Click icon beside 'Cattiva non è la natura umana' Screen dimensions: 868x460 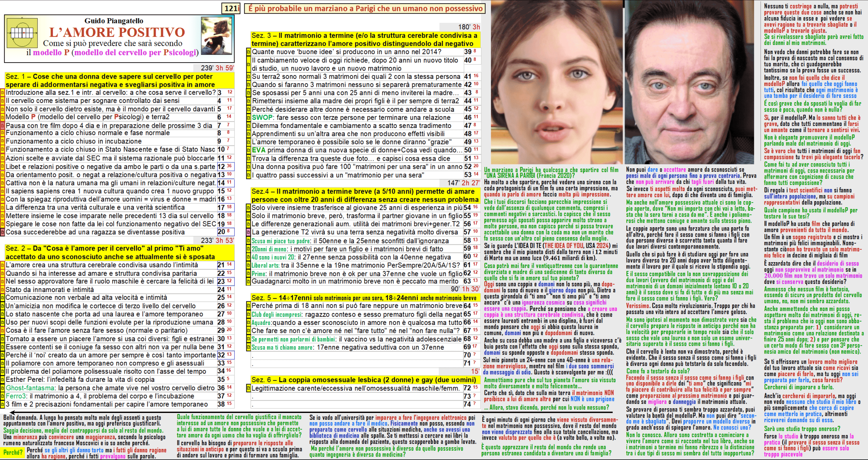[x=3, y=183]
